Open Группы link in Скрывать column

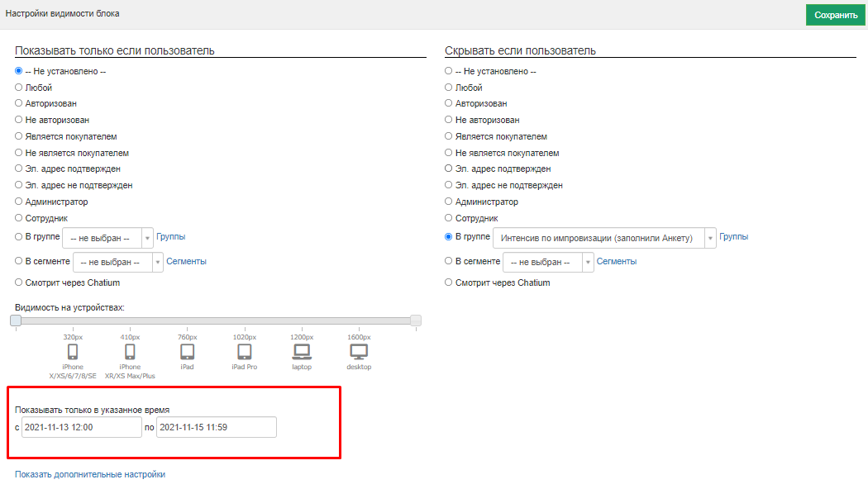[x=733, y=237]
